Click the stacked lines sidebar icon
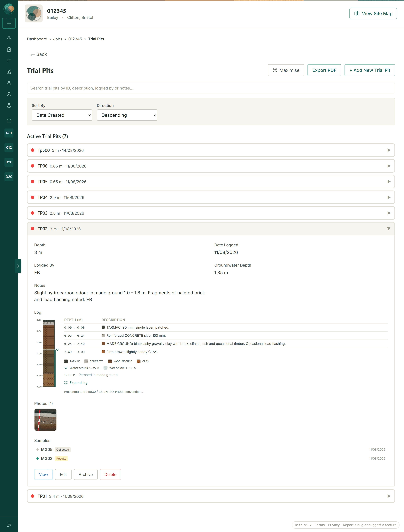 [9, 61]
